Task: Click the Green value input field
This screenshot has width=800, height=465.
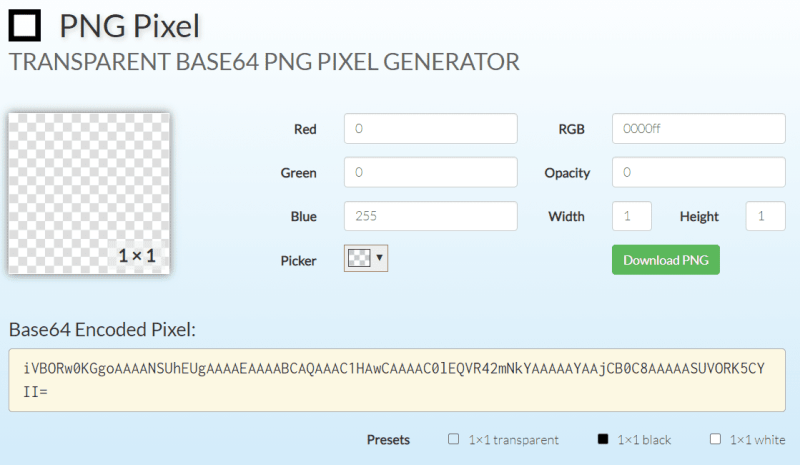Action: (x=430, y=172)
